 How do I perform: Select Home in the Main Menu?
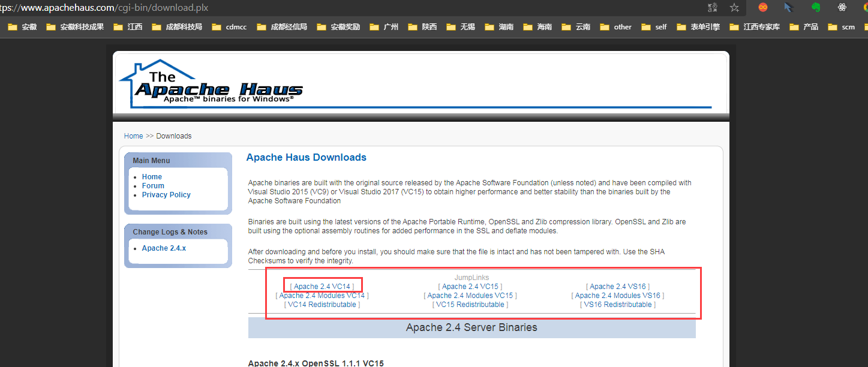152,177
